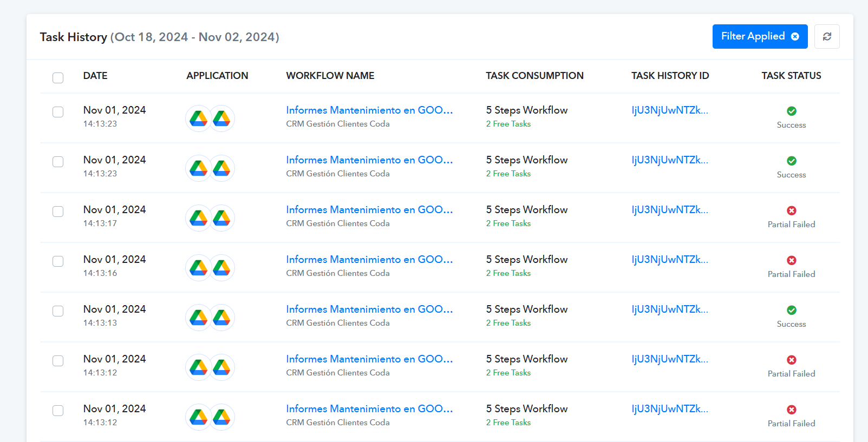868x442 pixels.
Task: Open workflow name link in bottom row
Action: [x=369, y=409]
